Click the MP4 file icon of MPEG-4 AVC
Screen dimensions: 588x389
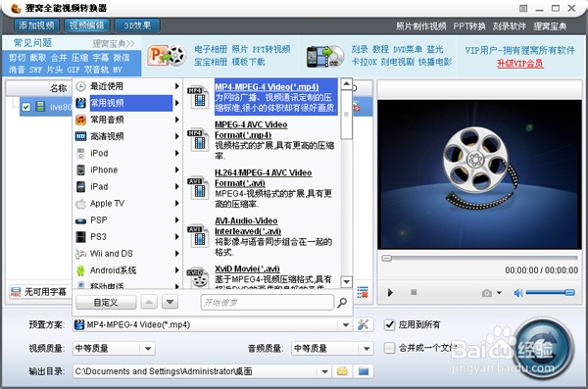point(198,140)
